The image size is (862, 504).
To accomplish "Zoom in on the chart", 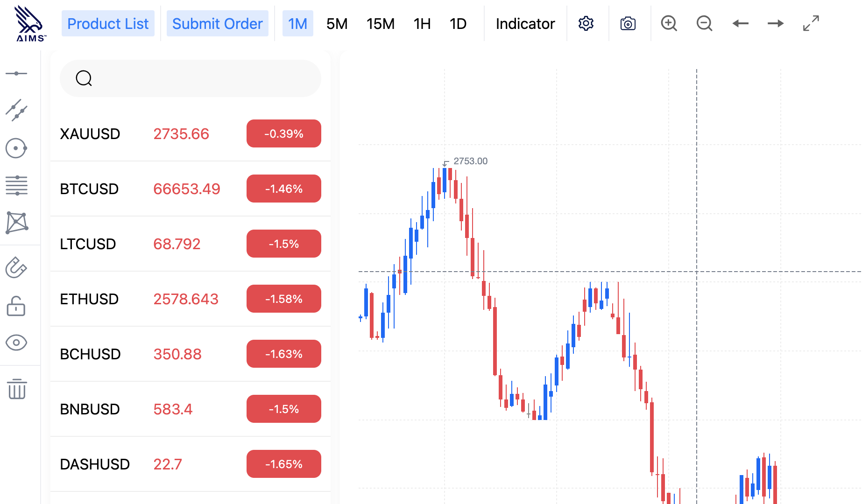I will 669,23.
